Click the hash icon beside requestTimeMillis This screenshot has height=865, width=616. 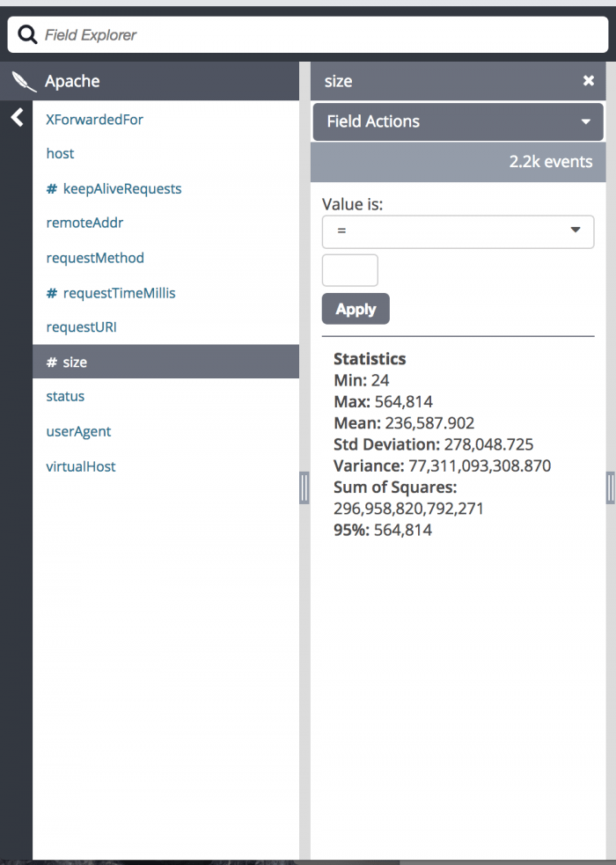[x=51, y=293]
